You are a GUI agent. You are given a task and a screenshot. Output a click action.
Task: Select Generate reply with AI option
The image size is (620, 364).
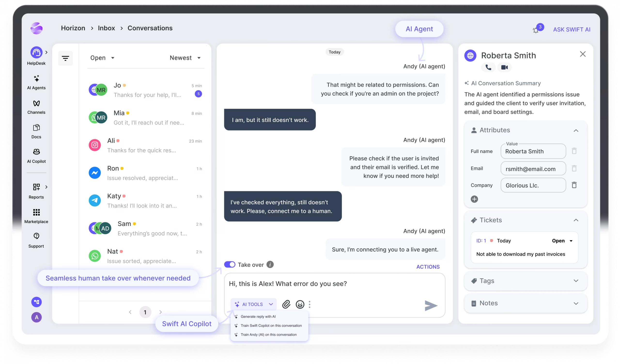click(258, 317)
